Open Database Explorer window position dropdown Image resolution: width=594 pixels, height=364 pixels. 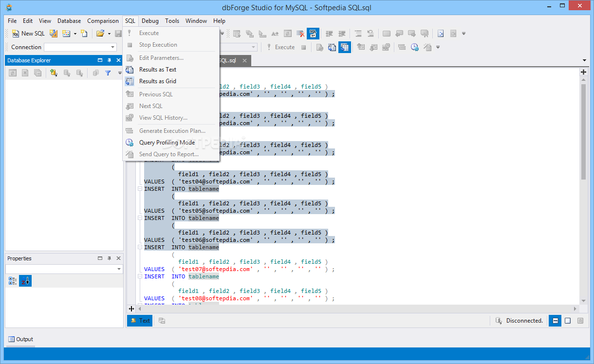pyautogui.click(x=100, y=60)
